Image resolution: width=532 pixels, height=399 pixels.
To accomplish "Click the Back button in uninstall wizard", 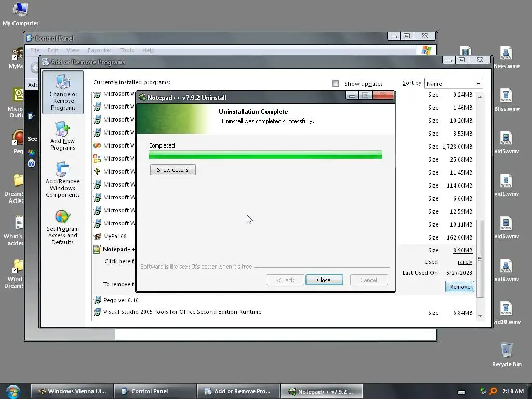I will 285,280.
